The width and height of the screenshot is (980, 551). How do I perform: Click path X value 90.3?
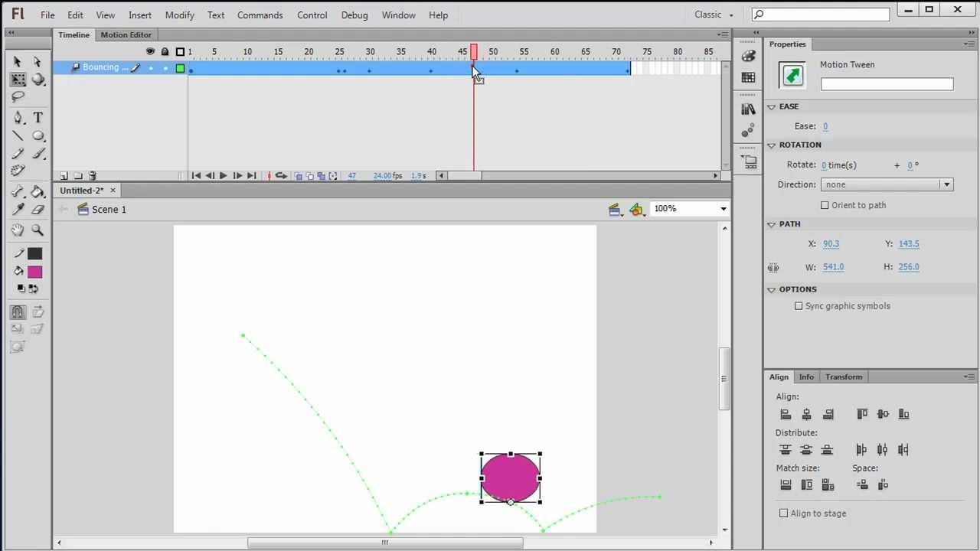click(831, 243)
